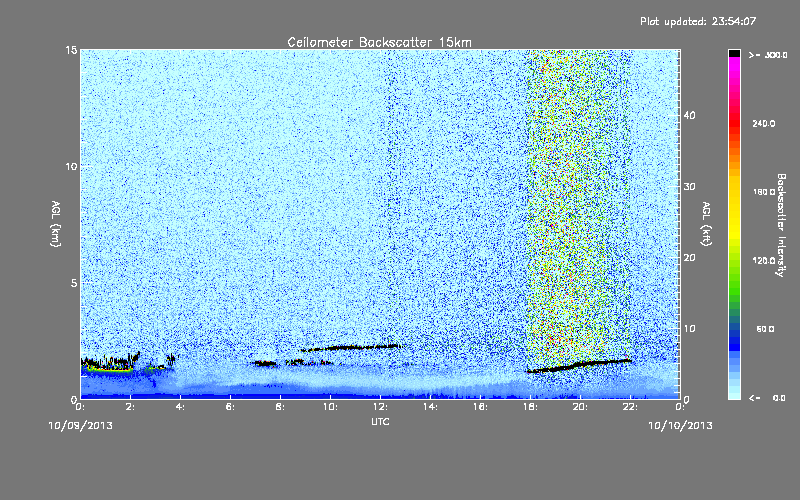800x500 pixels.
Task: Click the '15' tick on km axis
Action: tap(71, 50)
